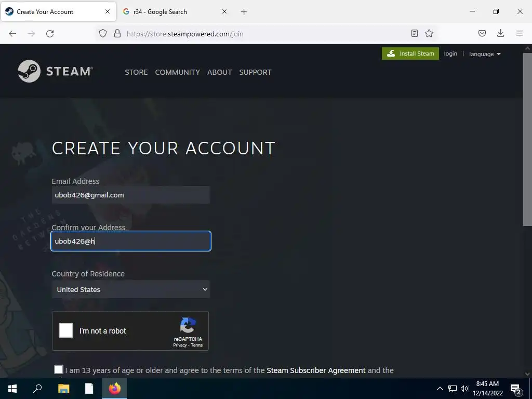Viewport: 532px width, 399px height.
Task: Click the Confirm your Address field
Action: coord(131,241)
